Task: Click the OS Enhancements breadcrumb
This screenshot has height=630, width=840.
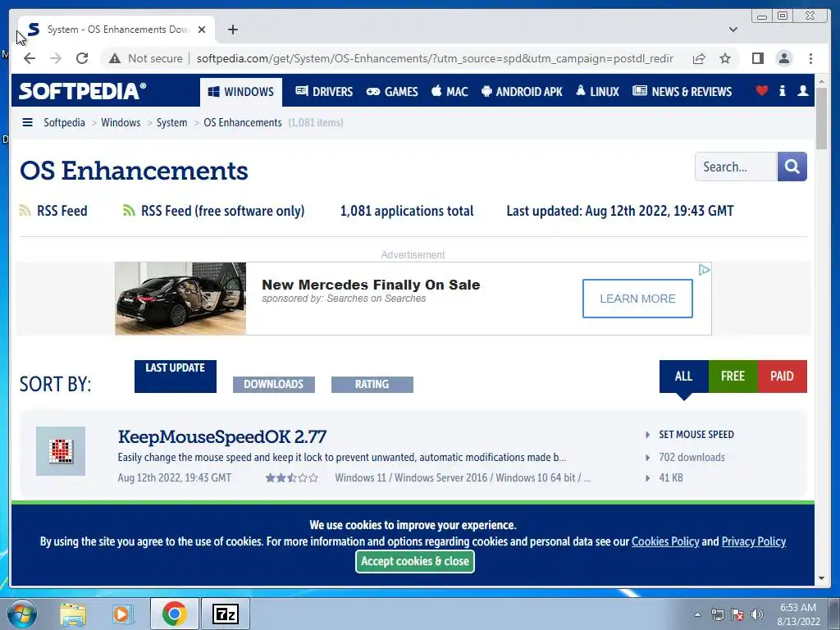Action: [243, 123]
